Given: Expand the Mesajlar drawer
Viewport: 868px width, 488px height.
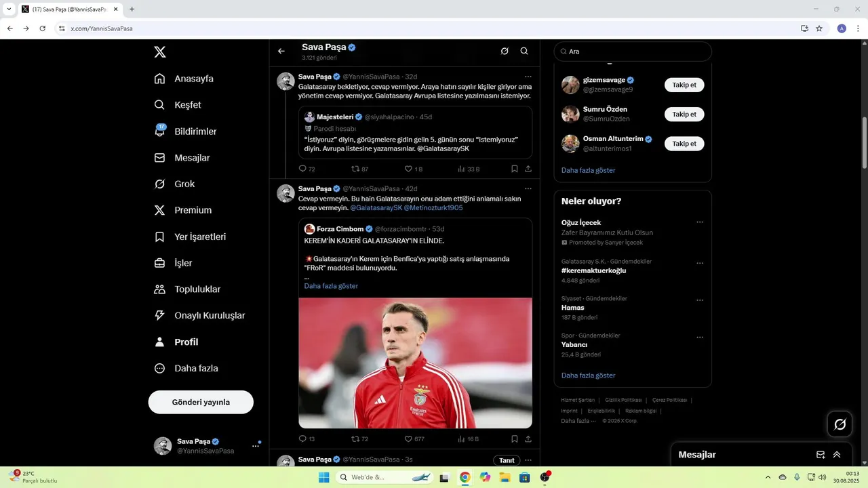Looking at the screenshot, I should click(837, 455).
